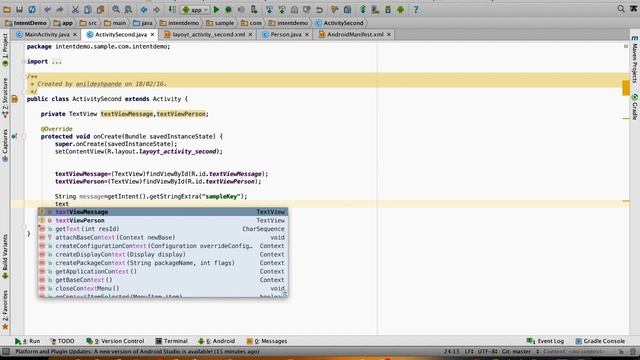This screenshot has width=640, height=360.
Task: Open the Build Variants tool window
Action: 5,256
